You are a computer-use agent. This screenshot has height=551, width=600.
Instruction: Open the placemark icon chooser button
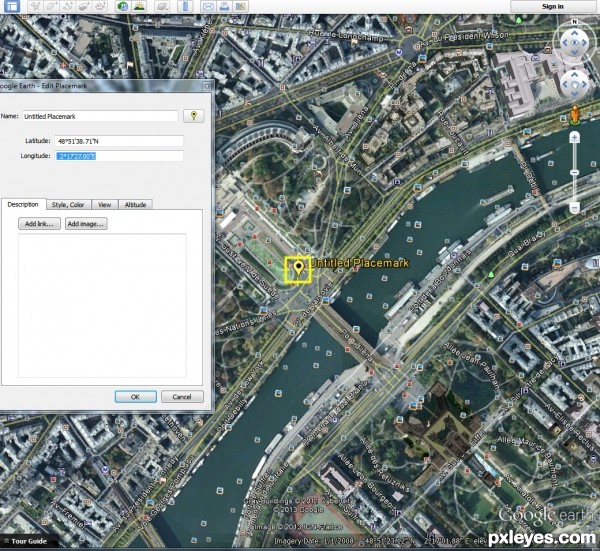tap(194, 116)
